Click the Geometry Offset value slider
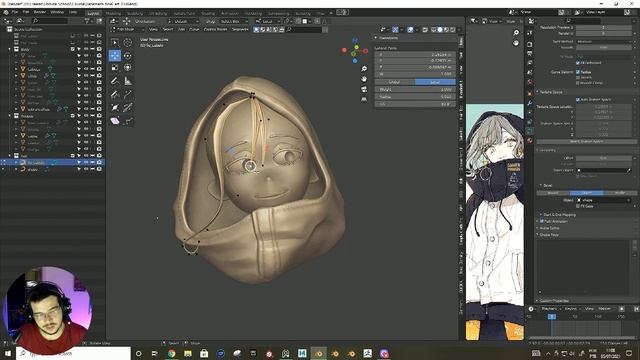Image resolution: width=640 pixels, height=360 pixels. pos(604,158)
